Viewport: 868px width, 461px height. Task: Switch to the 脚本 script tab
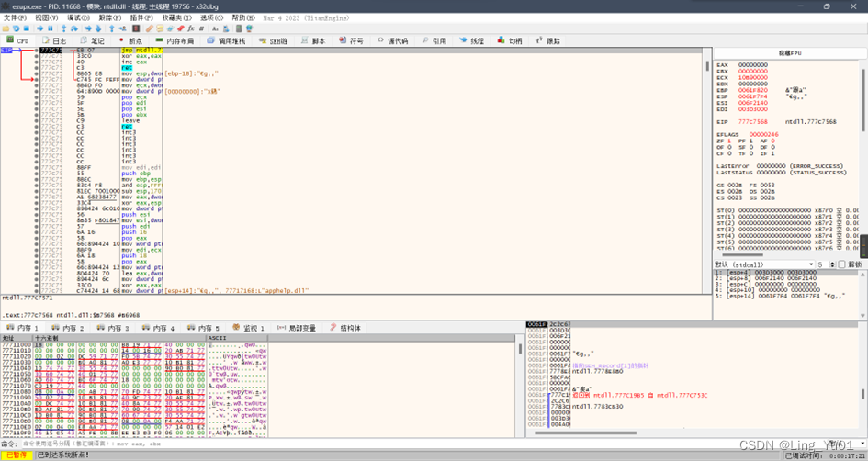[314, 40]
